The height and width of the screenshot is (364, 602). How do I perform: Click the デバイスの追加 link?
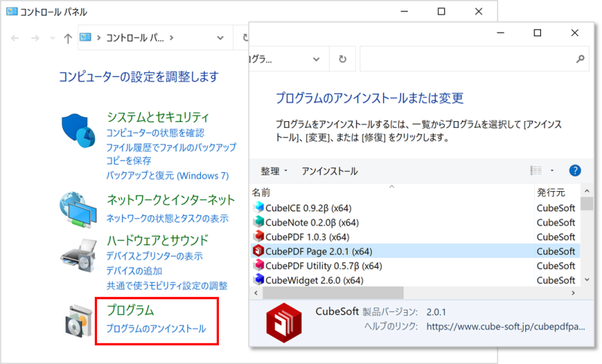pos(134,271)
